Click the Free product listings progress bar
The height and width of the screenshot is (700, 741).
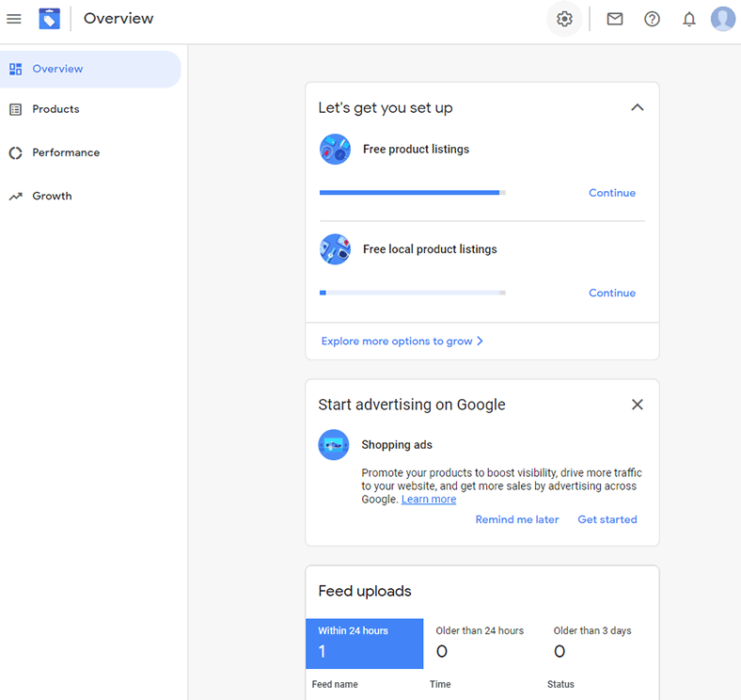tap(413, 193)
